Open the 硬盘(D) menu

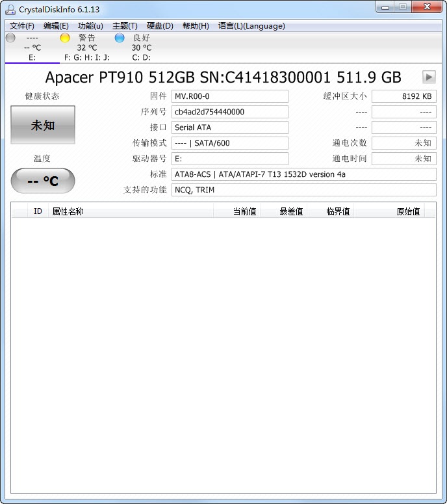click(x=160, y=26)
